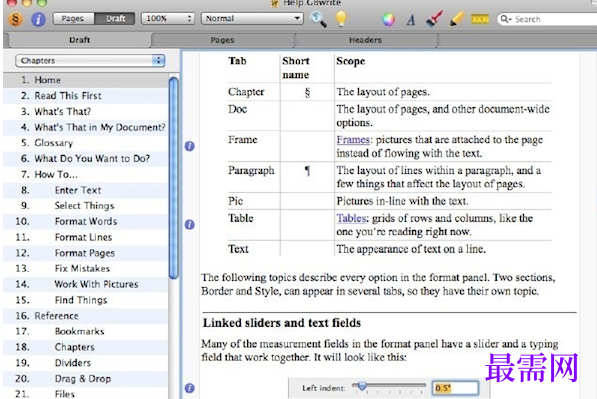
Task: Click the yellow ruler icon
Action: click(480, 19)
